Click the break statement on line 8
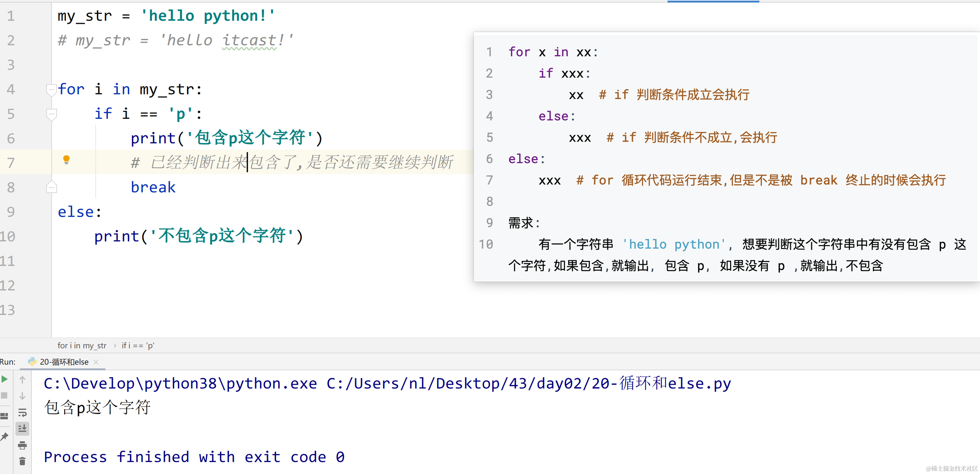Screen dimensions: 980x474 (x=153, y=187)
